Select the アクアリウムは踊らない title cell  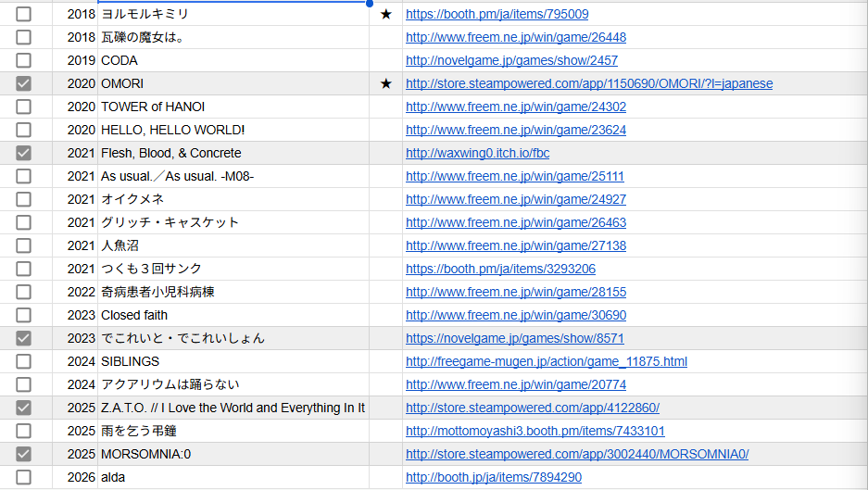[233, 384]
